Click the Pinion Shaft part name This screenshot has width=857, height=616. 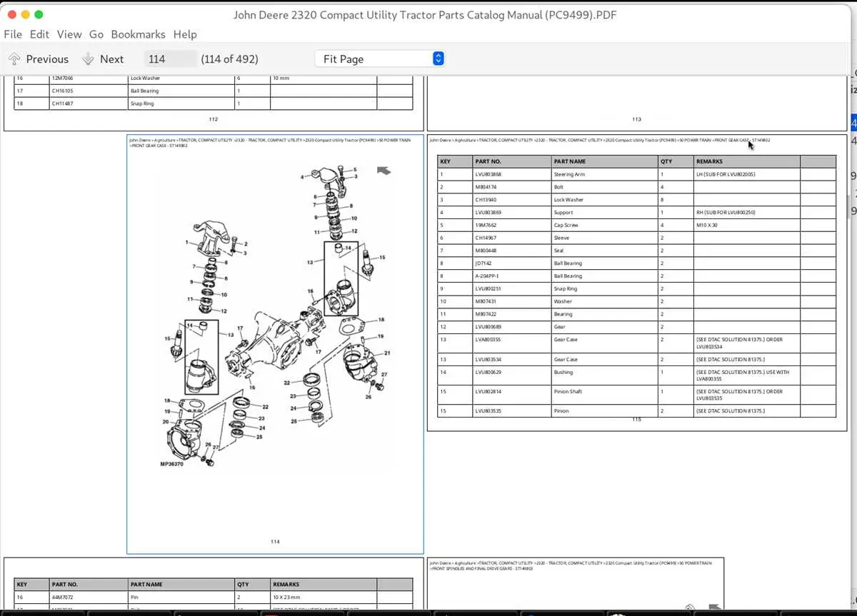point(568,392)
